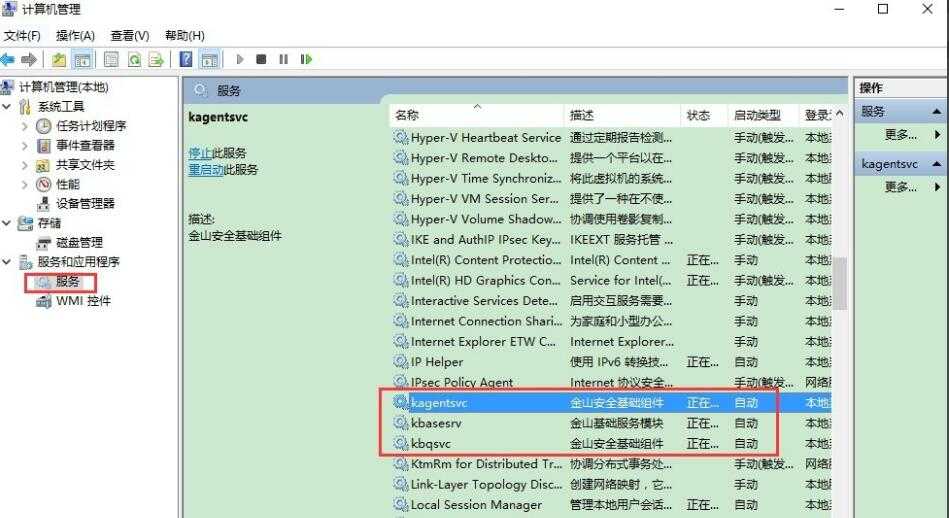Select IPsec Policy Agent service
Screen dimensions: 949x518
[611, 382]
